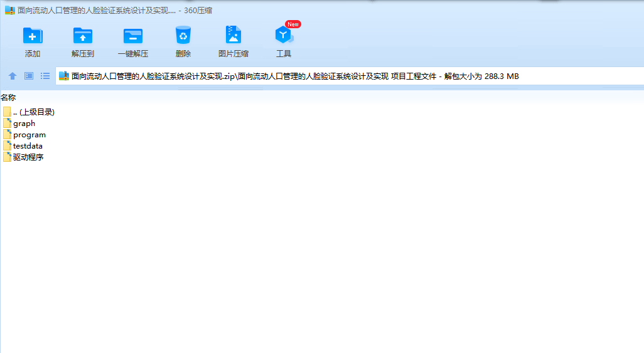Click the program folder icon
644x353 pixels.
7,134
